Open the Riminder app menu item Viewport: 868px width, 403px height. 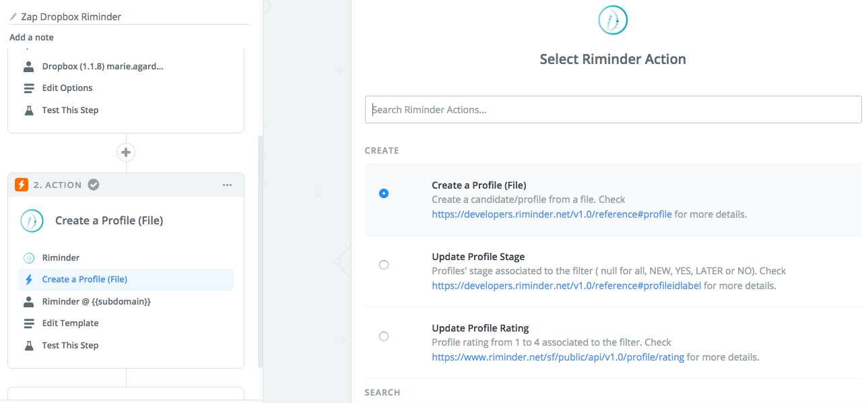click(x=61, y=258)
